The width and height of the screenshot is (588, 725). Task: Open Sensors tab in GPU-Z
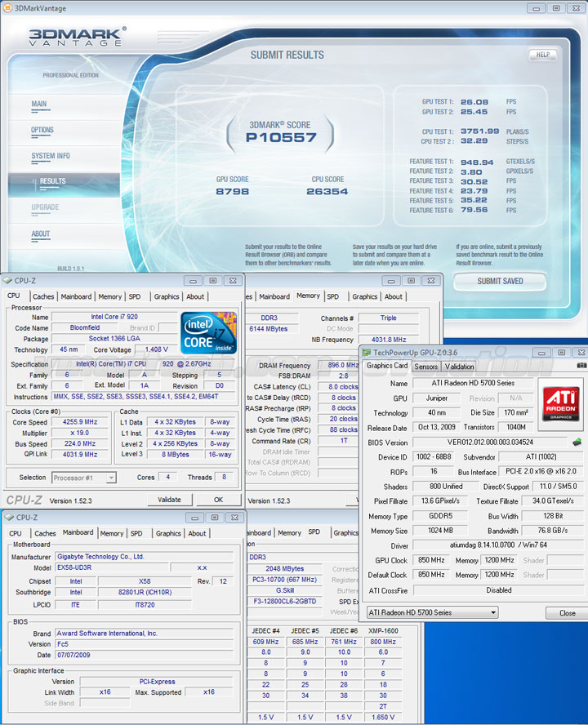tap(426, 367)
